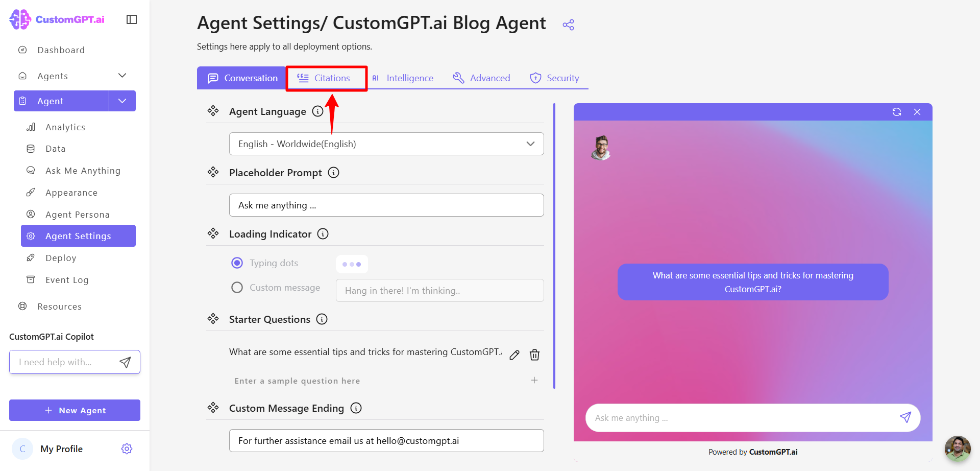Close the chat preview panel
The image size is (980, 471).
pos(917,112)
